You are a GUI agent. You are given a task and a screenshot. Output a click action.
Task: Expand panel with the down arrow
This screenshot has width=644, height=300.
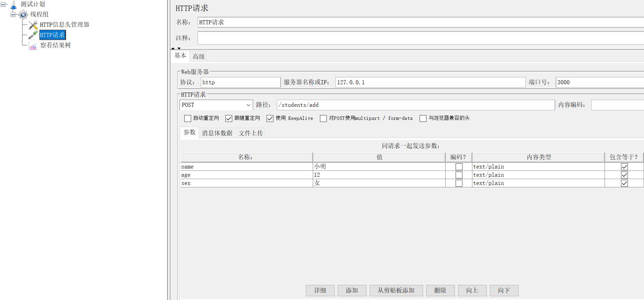pos(179,48)
